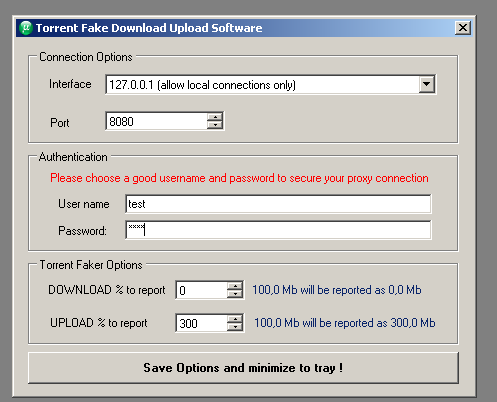Focus the User name text field
The image size is (497, 402).
[x=278, y=204]
